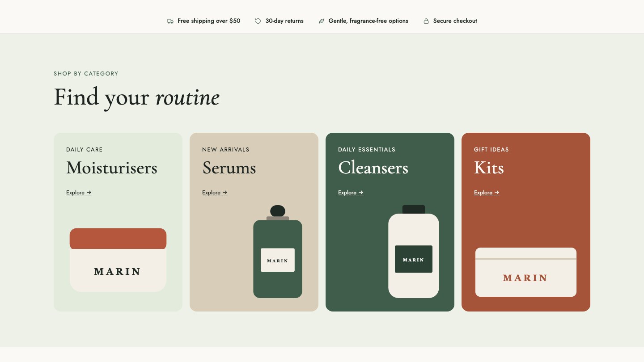Click 'Gentle, fragrance-free options' text
This screenshot has height=362, width=644.
click(369, 21)
